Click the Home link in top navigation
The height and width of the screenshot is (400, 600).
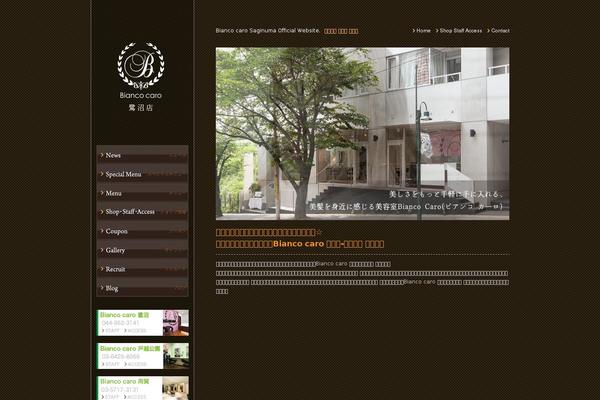(421, 31)
